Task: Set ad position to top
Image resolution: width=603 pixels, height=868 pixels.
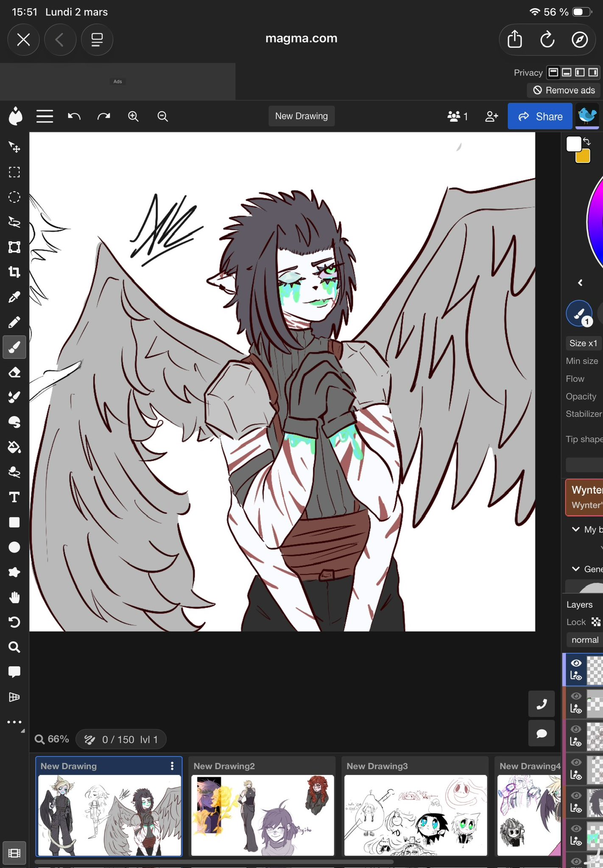Action: tap(553, 72)
